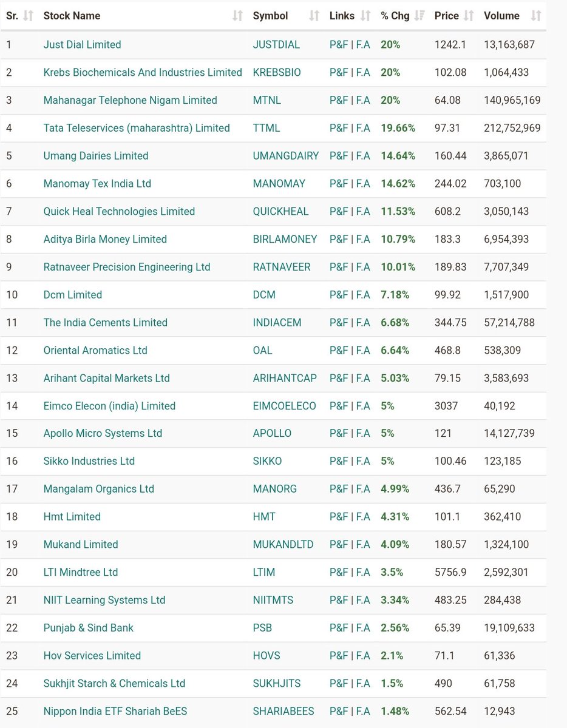Sort by the Sr. column arrows

[28, 16]
